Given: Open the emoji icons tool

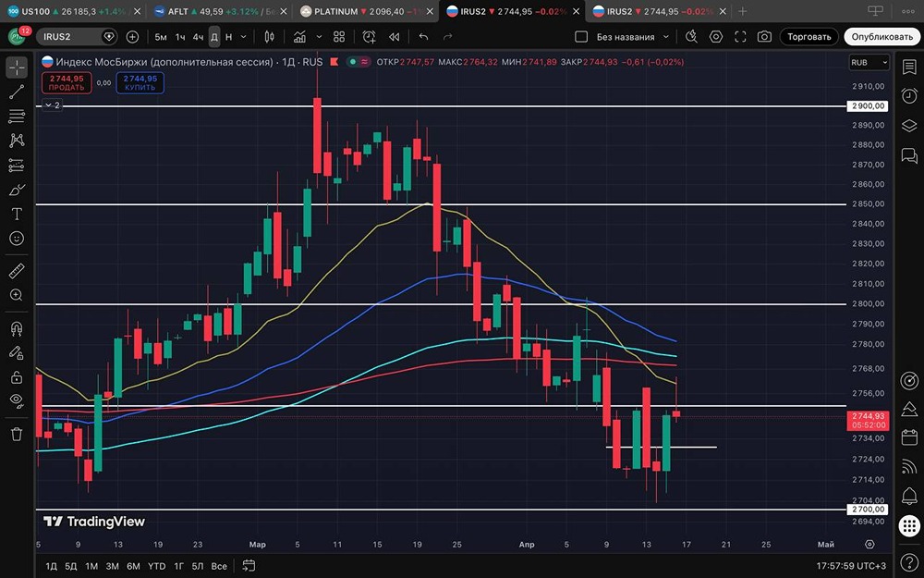Looking at the screenshot, I should click(x=17, y=238).
